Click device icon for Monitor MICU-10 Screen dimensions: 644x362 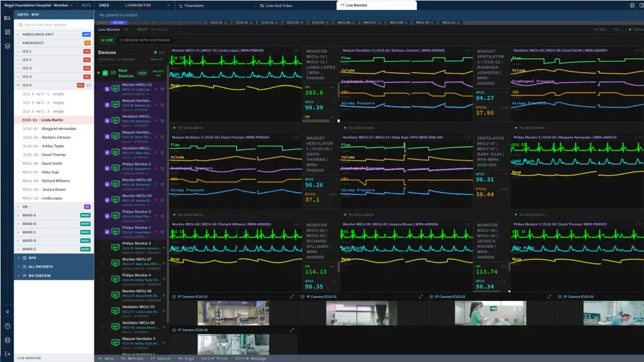tap(116, 89)
